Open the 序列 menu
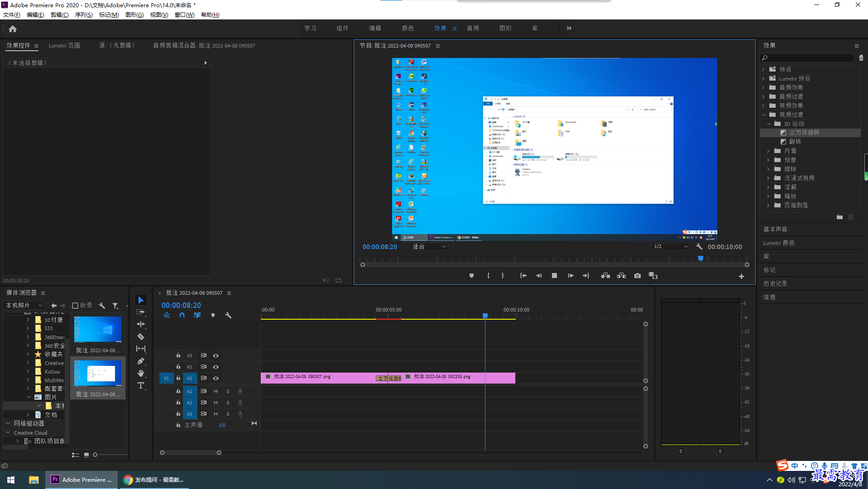This screenshot has width=868, height=489. click(x=84, y=15)
